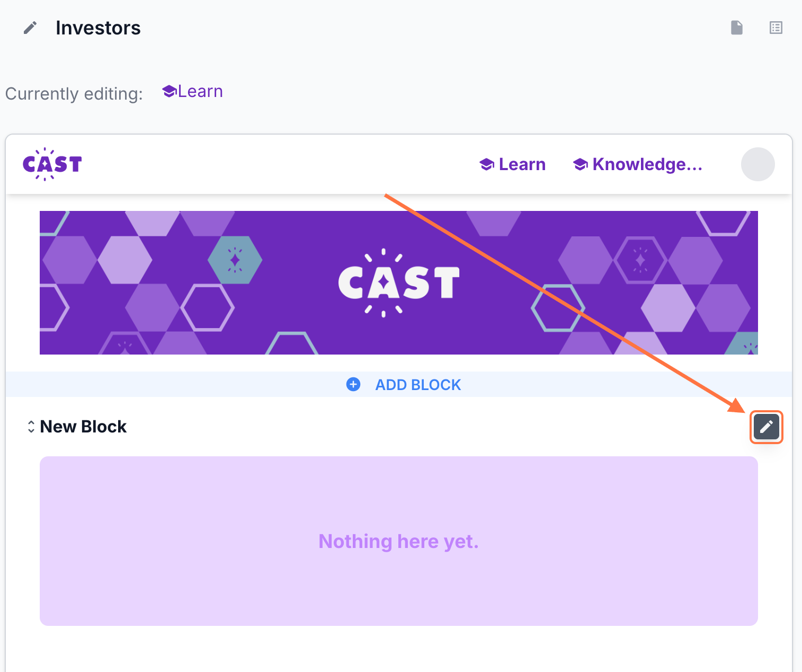This screenshot has height=672, width=802.
Task: Open the page document icon
Action: point(736,28)
